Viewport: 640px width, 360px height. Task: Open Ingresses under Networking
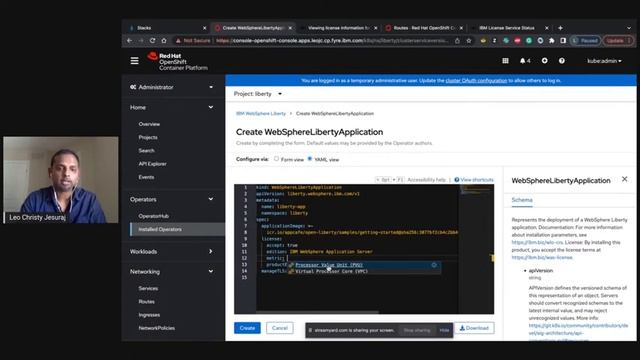coord(149,315)
